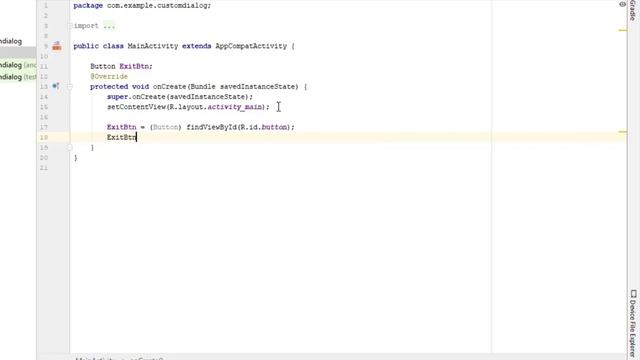Image resolution: width=640 pixels, height=360 pixels.
Task: Click 'activity_main' in setContentView call
Action: coord(235,107)
